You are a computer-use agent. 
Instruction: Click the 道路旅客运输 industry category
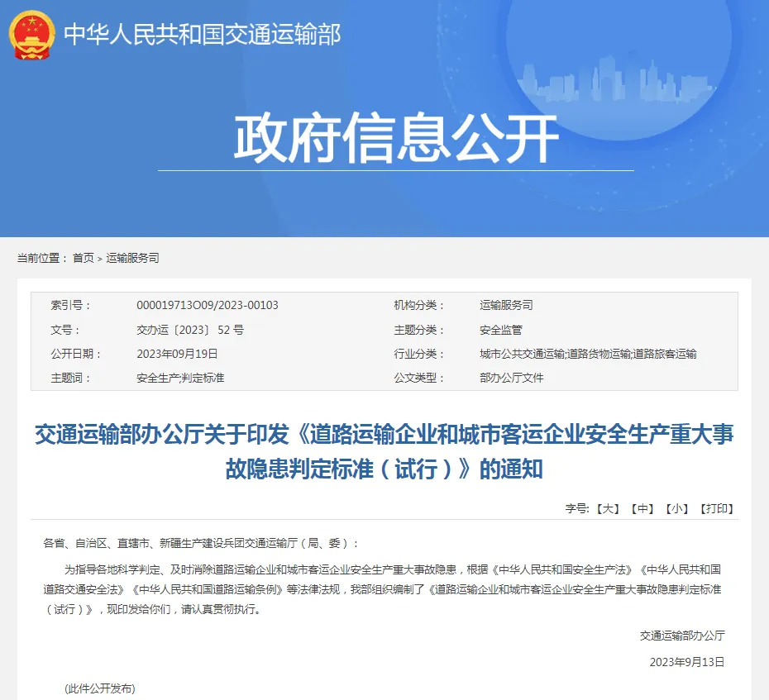[x=666, y=353]
